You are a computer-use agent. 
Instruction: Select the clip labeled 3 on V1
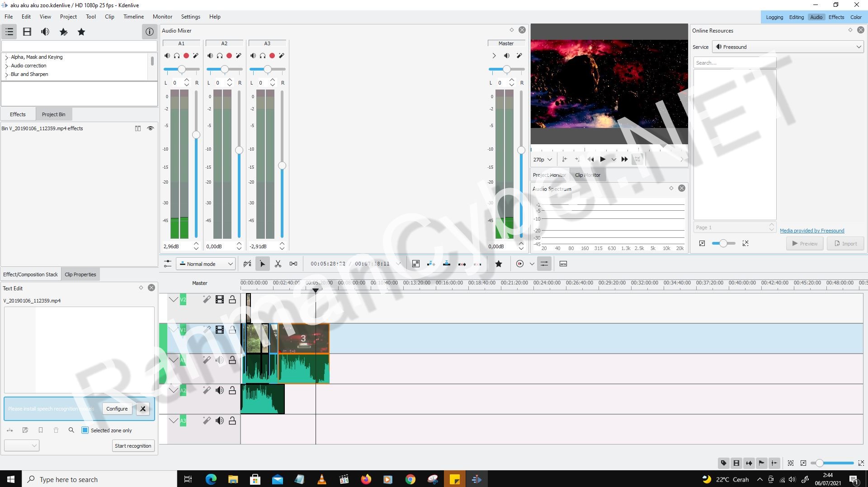(303, 338)
